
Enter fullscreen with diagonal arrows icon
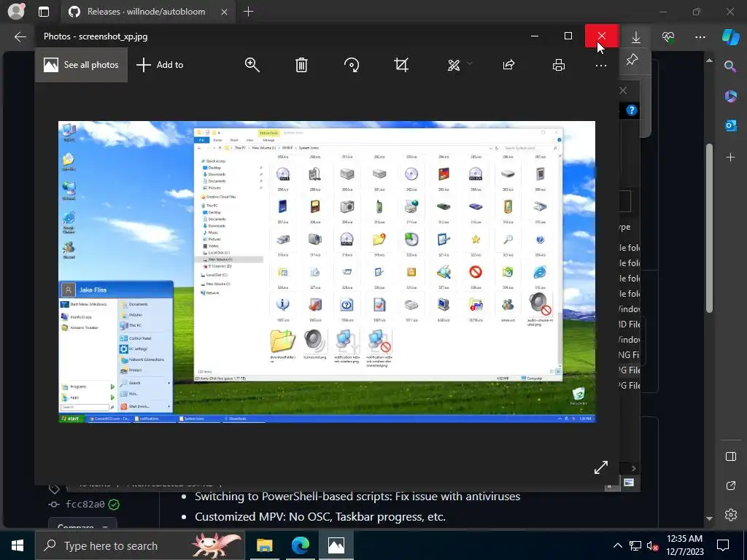click(601, 467)
